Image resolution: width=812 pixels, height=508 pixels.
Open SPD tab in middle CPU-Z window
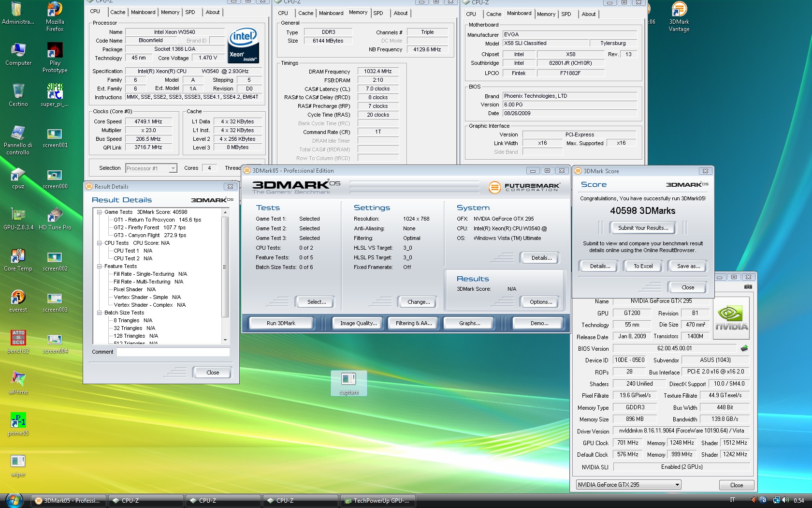[378, 13]
